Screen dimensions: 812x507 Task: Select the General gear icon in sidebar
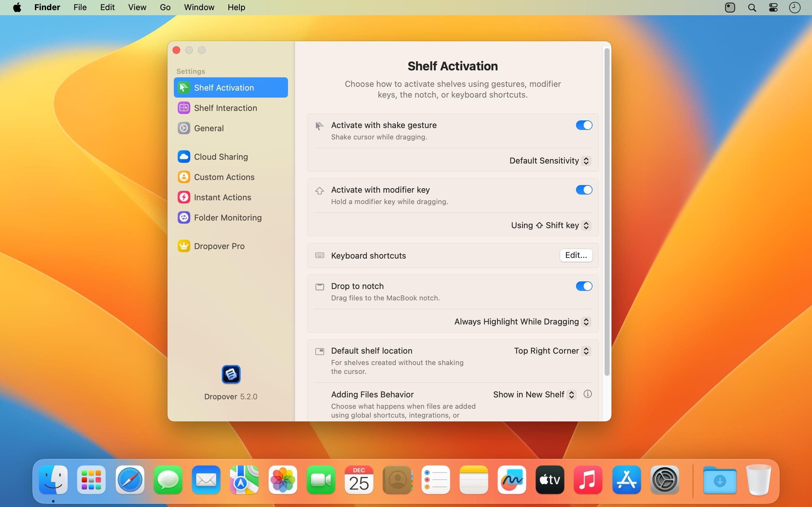pyautogui.click(x=184, y=128)
